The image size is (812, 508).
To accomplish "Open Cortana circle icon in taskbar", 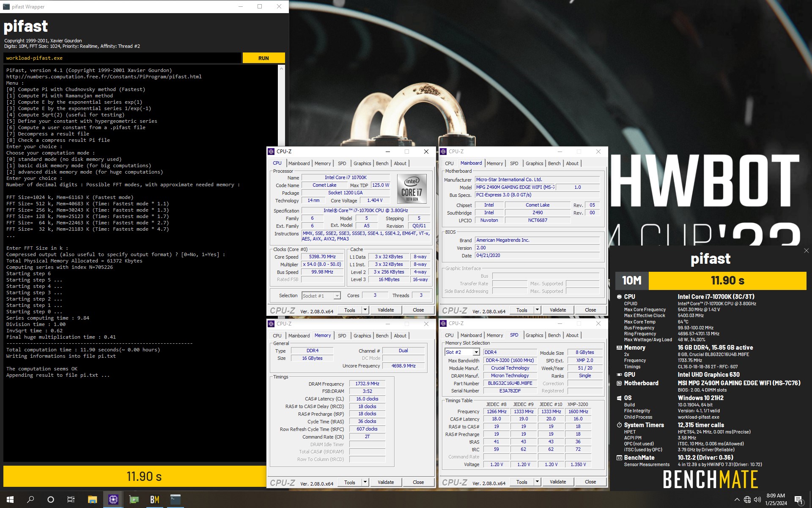I will point(51,500).
